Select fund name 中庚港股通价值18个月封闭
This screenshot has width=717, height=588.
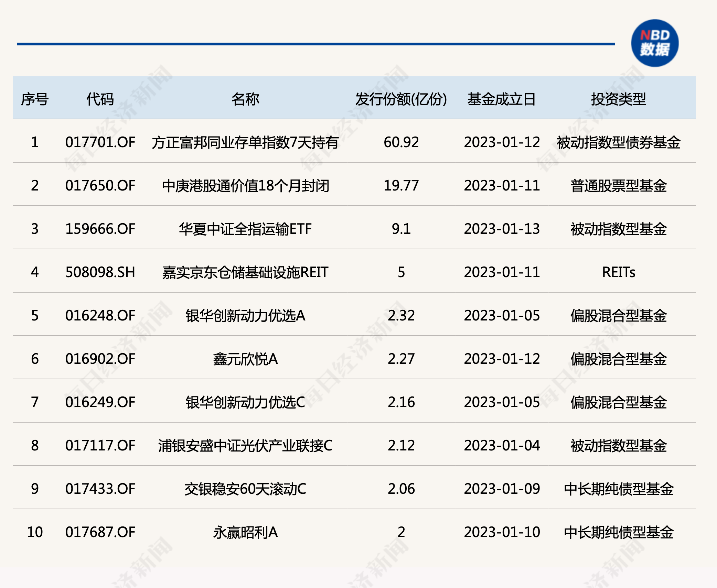(x=245, y=186)
